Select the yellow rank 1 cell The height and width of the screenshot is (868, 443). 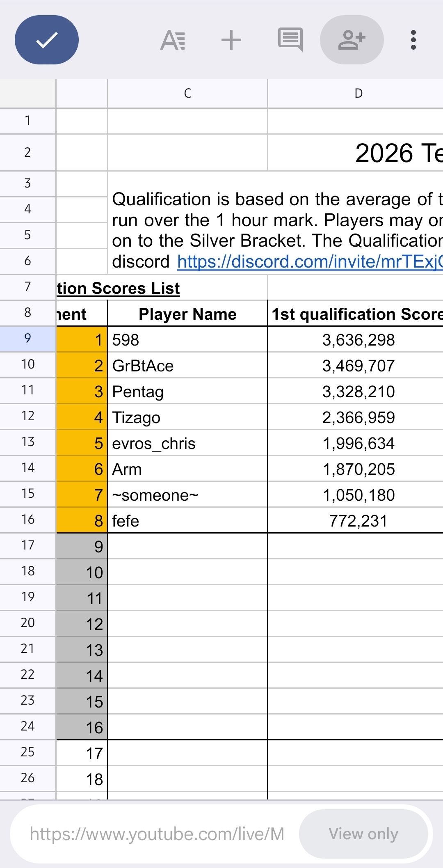(82, 340)
